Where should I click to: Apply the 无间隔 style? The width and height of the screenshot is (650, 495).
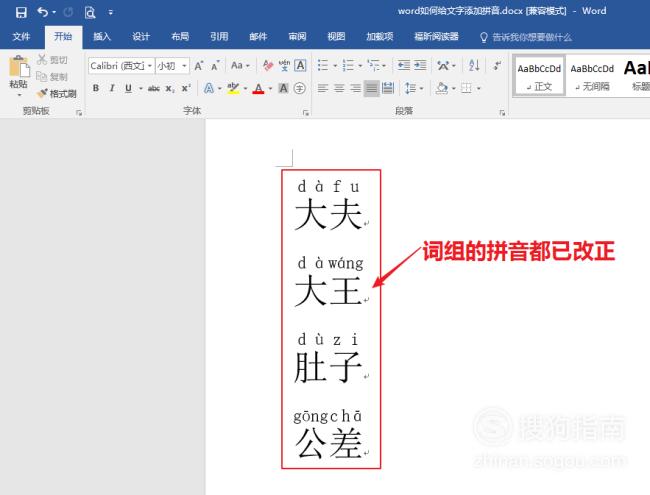pos(594,76)
